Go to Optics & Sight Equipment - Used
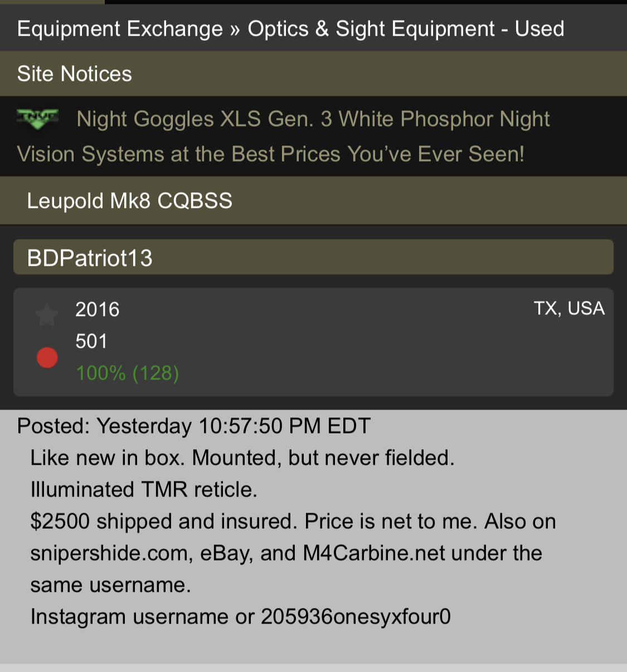627x672 pixels. (x=406, y=29)
